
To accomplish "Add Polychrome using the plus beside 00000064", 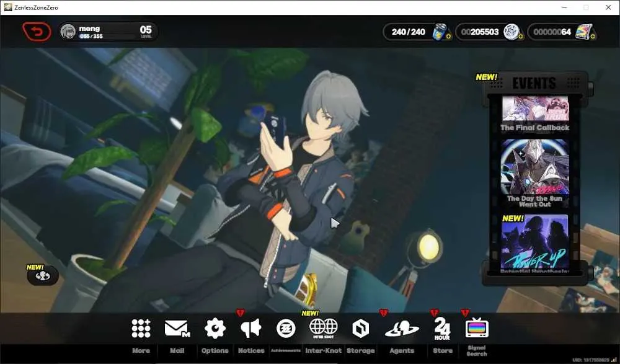I will (x=593, y=37).
